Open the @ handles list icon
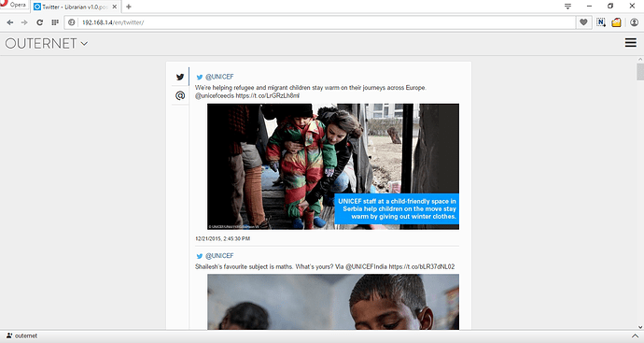Viewport: 644px width, 343px height. coord(180,95)
